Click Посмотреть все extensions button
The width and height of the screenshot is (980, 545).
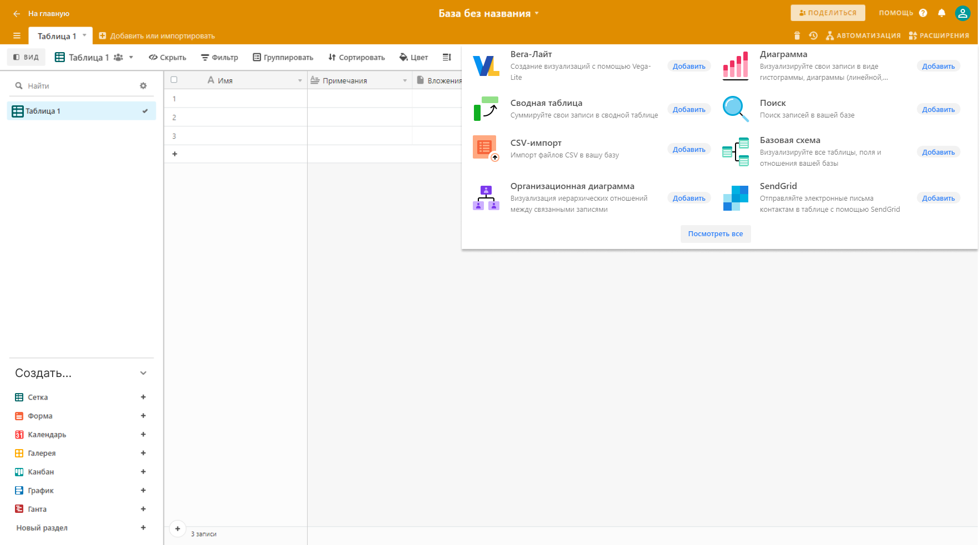coord(716,234)
